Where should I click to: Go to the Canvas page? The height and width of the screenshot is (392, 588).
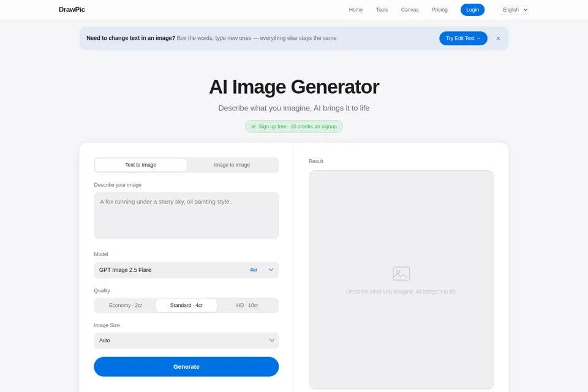(410, 10)
